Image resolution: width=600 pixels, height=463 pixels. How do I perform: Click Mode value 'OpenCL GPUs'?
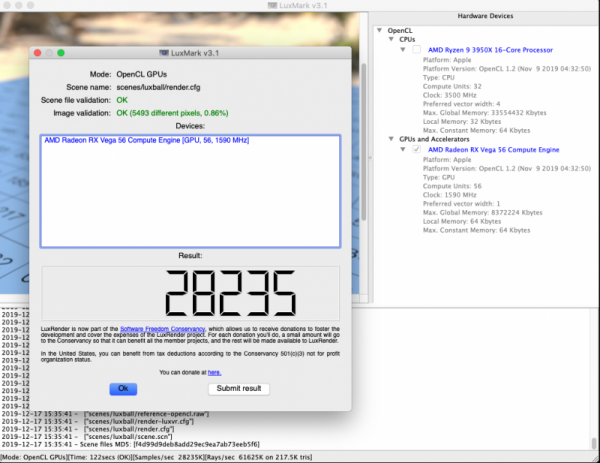click(142, 74)
